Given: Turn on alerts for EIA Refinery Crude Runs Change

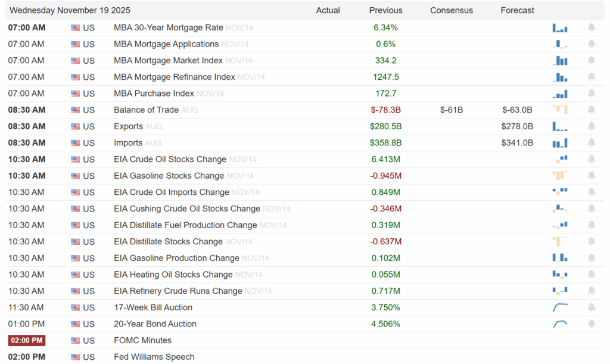Looking at the screenshot, I should tap(591, 291).
